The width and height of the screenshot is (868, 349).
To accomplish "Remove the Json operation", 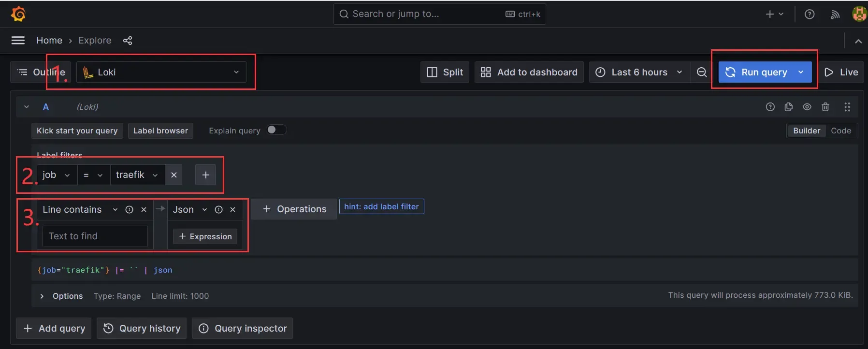I will pos(233,210).
